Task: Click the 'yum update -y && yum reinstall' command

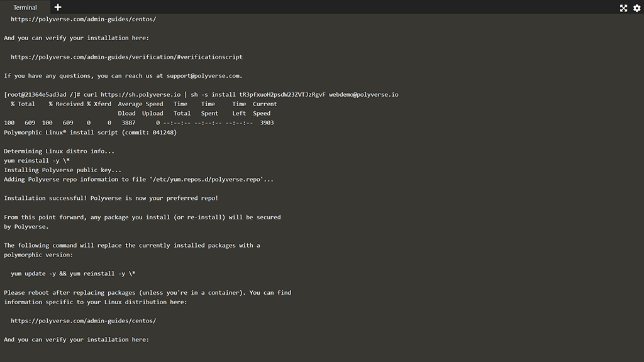Action: 73,274
